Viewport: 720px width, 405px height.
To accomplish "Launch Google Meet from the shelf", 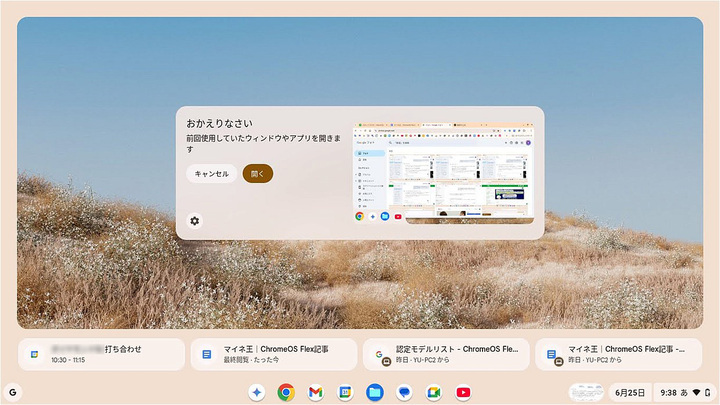I will tap(433, 393).
